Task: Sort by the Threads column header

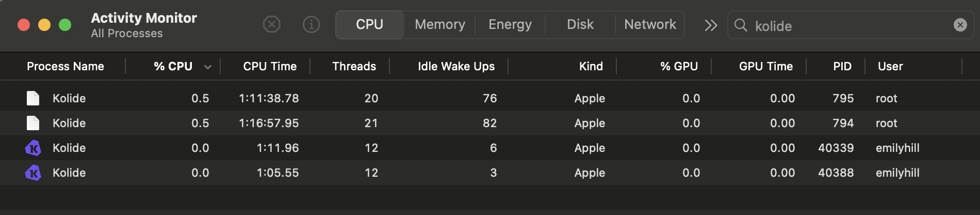Action: coord(354,67)
